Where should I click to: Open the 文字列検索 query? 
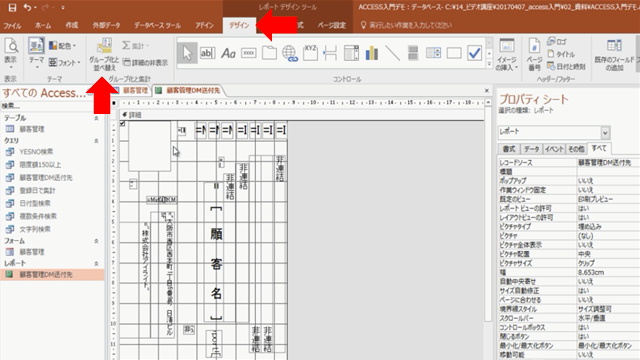pyautogui.click(x=35, y=229)
